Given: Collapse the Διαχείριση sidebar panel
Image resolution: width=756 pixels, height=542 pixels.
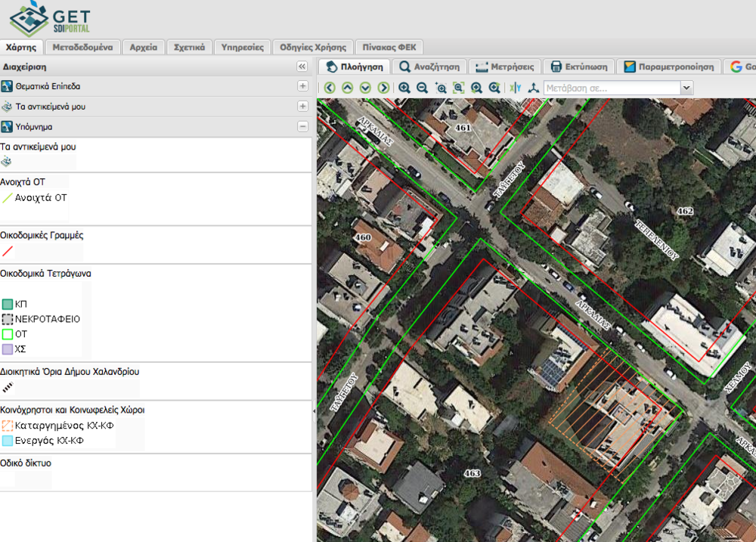Looking at the screenshot, I should click(x=302, y=67).
